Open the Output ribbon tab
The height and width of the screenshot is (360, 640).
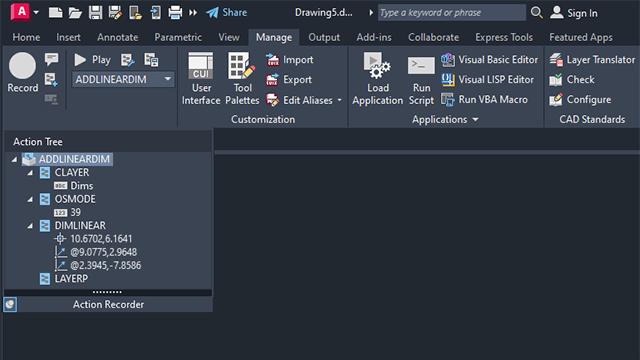(x=324, y=37)
